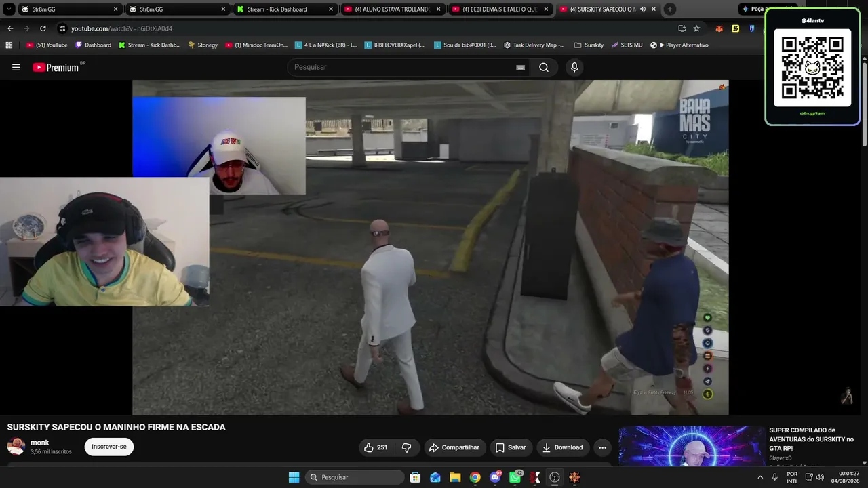Go to YouTube Premium home logo

point(57,67)
